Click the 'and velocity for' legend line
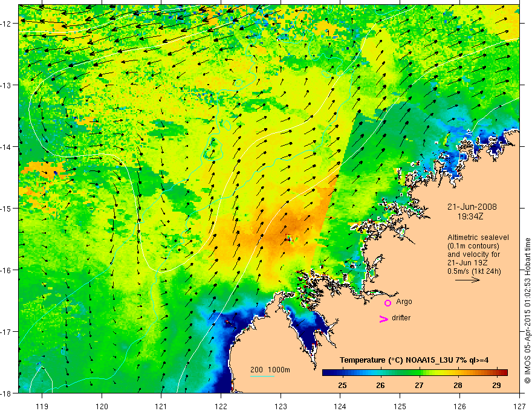532x411 pixels. tap(473, 254)
